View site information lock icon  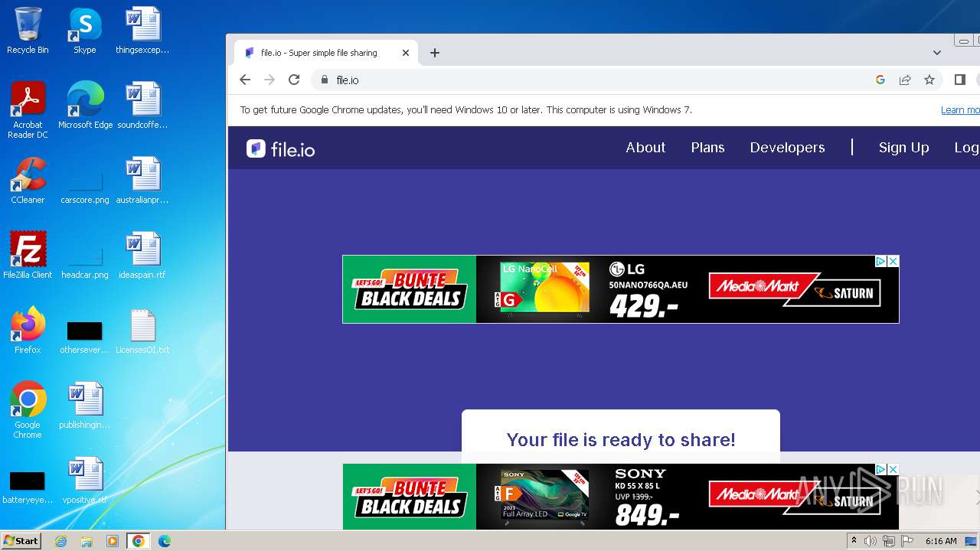coord(325,80)
